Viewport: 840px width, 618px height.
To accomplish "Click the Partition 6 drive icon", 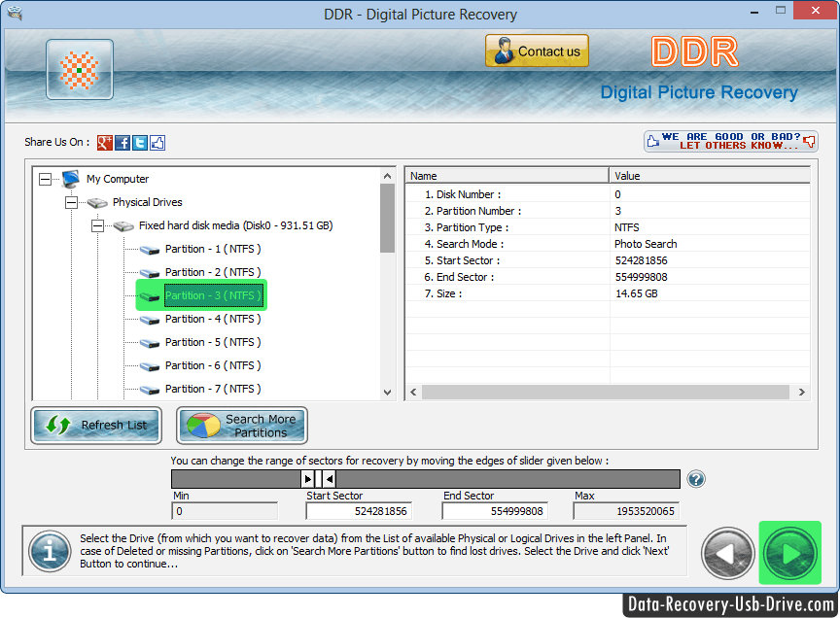I will coord(150,366).
